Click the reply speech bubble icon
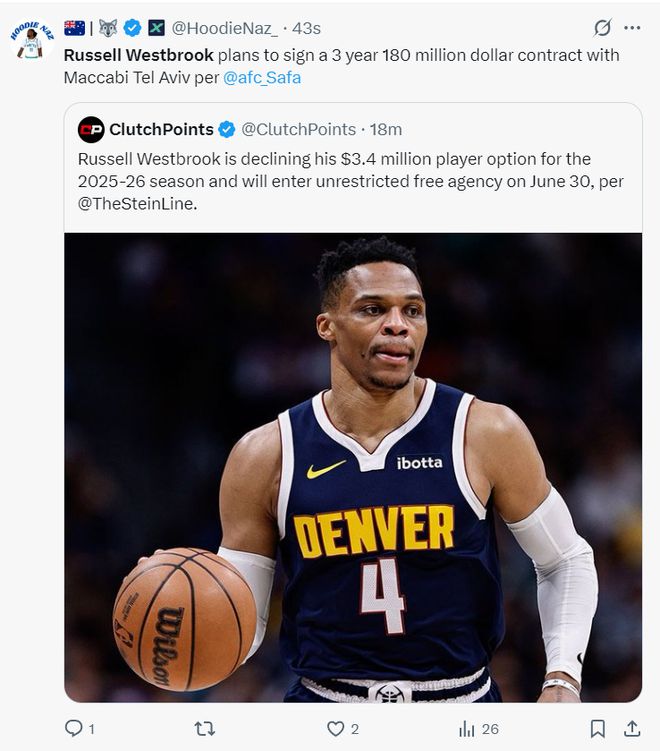Image resolution: width=660 pixels, height=751 pixels. pos(73,729)
